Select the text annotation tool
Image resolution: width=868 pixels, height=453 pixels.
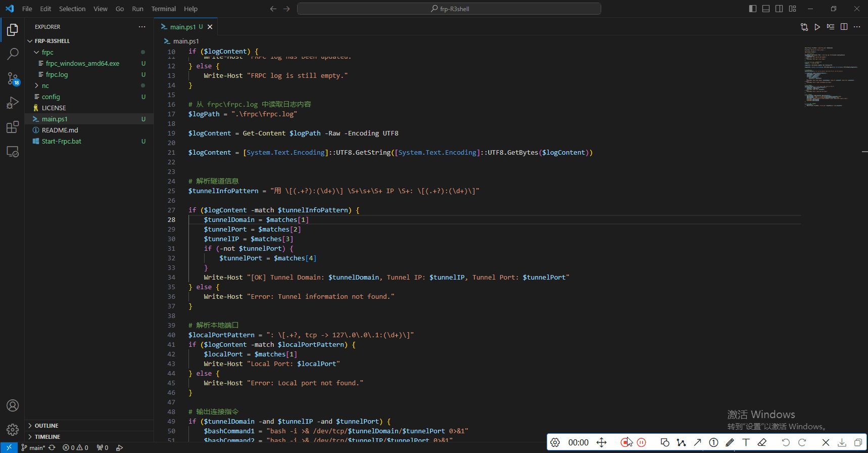(746, 442)
